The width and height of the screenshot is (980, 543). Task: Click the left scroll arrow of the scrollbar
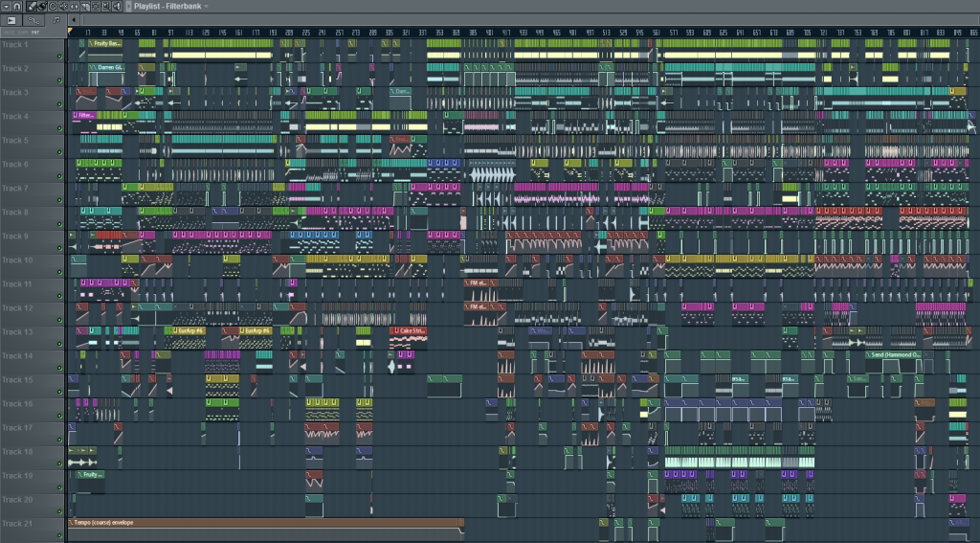pyautogui.click(x=74, y=20)
